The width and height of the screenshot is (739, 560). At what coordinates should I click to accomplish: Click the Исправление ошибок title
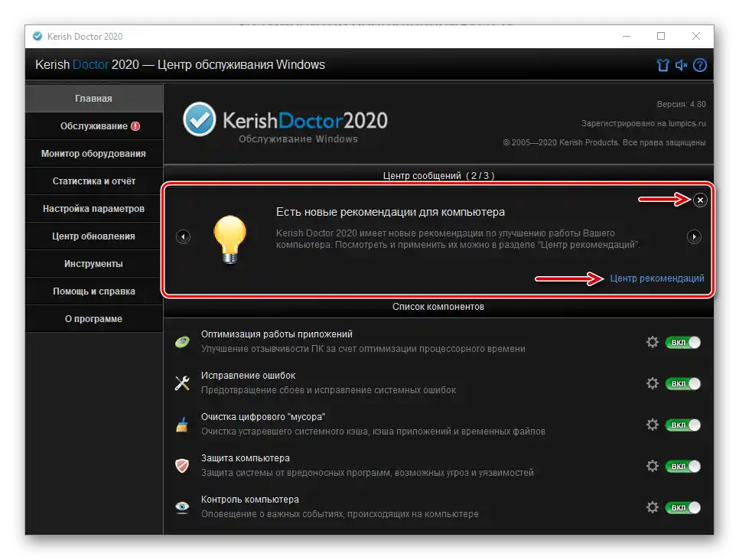tap(249, 376)
